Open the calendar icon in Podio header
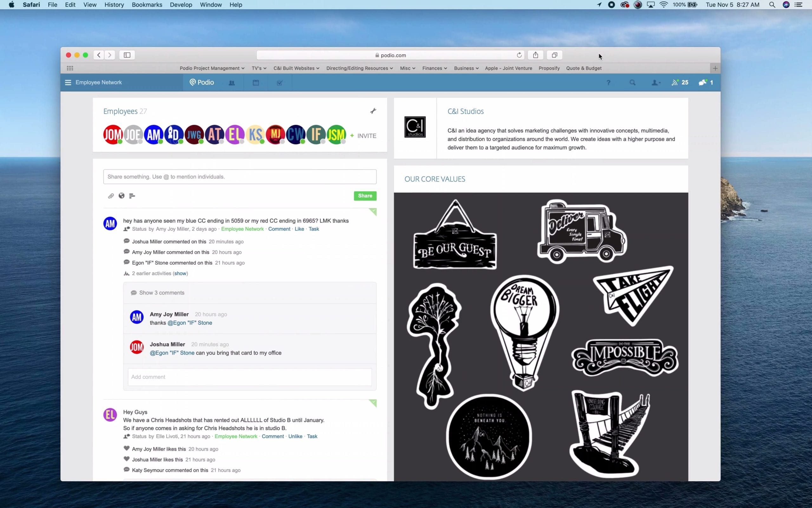 256,83
